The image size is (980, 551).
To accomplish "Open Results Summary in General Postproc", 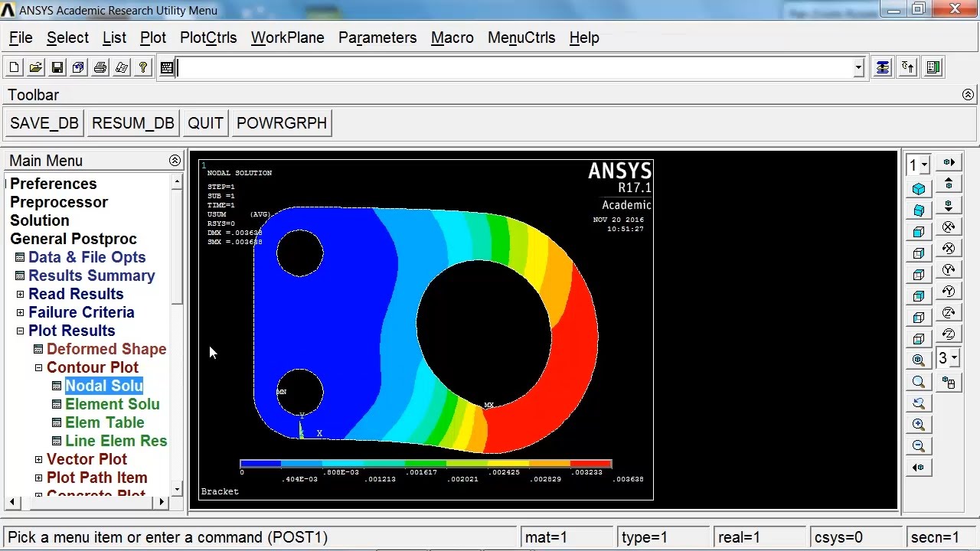I will [92, 275].
